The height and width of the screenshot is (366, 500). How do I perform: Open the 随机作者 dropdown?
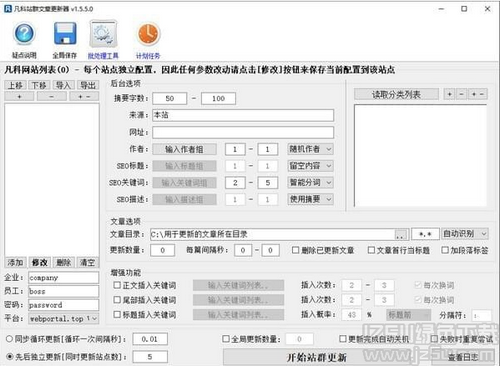click(310, 149)
